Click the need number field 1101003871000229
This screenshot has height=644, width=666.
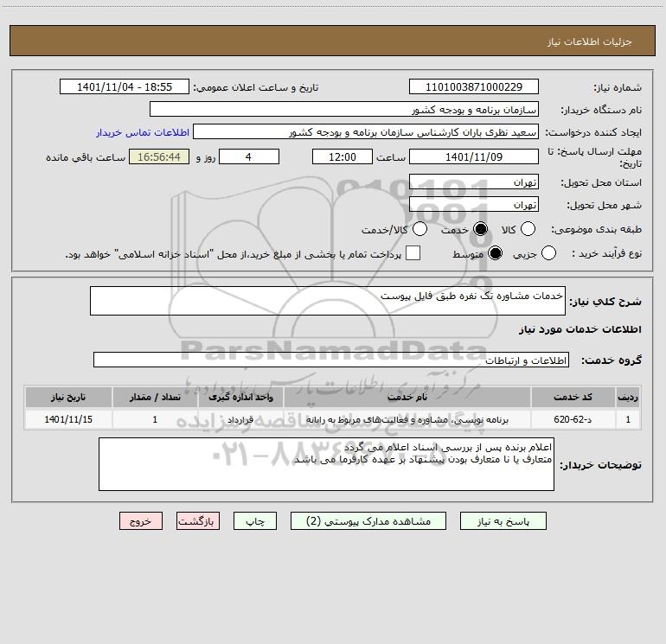tap(474, 87)
